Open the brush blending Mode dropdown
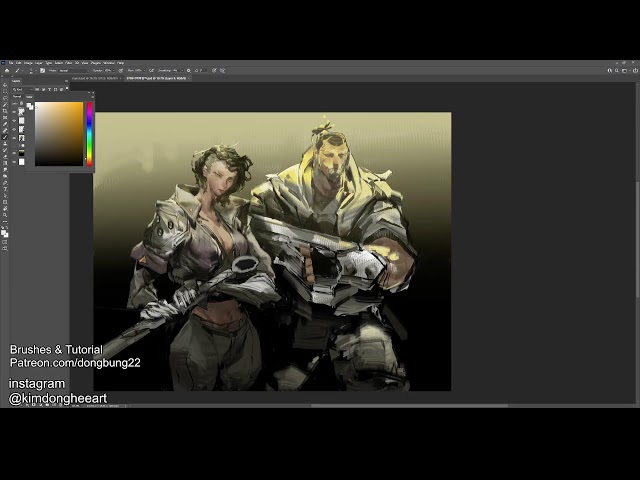640x480 pixels. pos(73,71)
